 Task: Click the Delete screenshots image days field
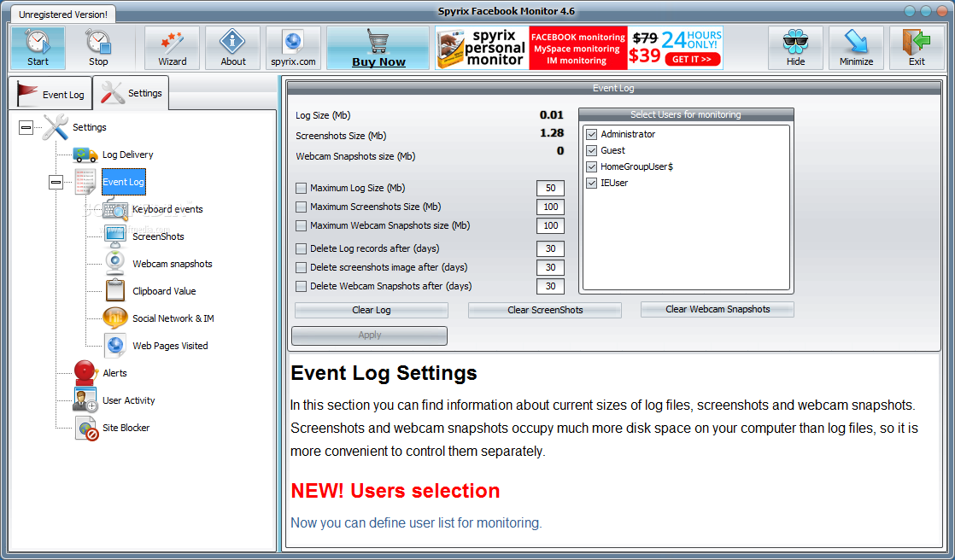[x=551, y=267]
